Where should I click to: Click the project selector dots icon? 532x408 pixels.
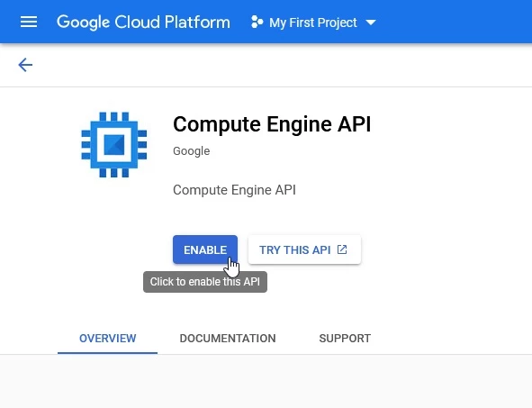[257, 23]
